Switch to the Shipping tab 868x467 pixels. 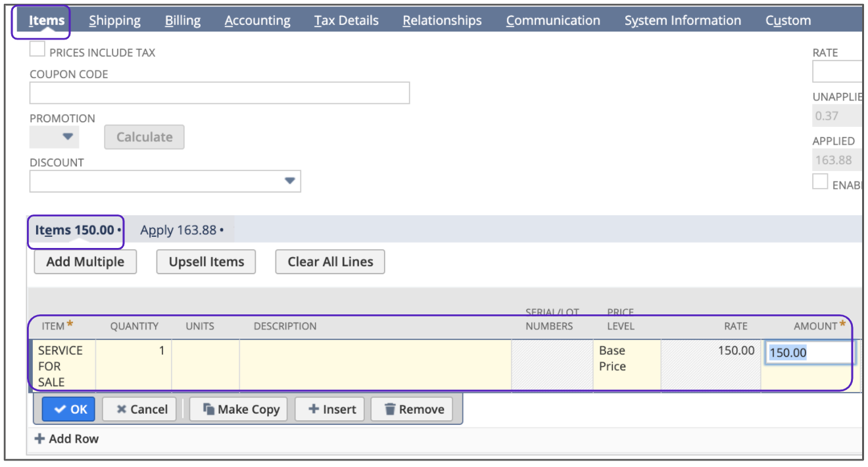(114, 20)
